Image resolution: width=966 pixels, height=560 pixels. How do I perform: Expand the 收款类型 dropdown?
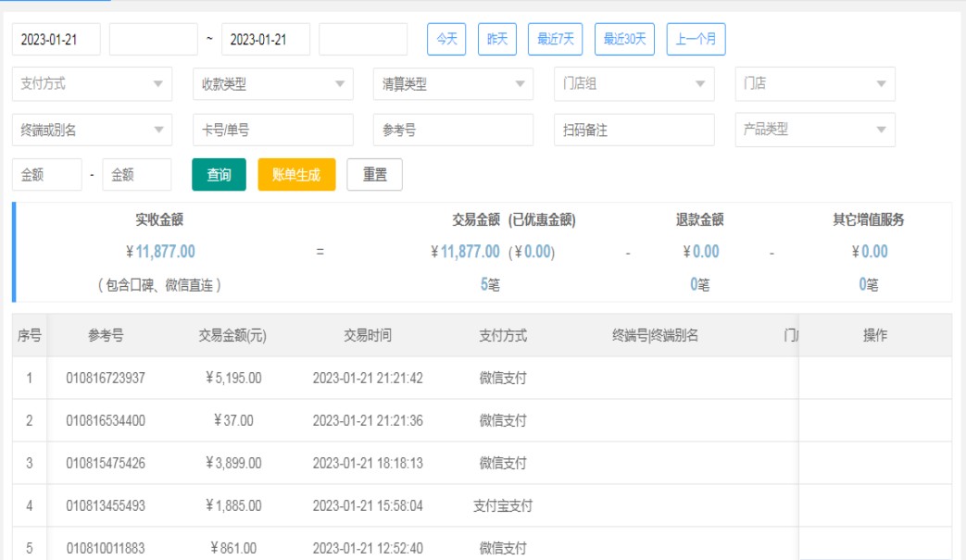[272, 84]
